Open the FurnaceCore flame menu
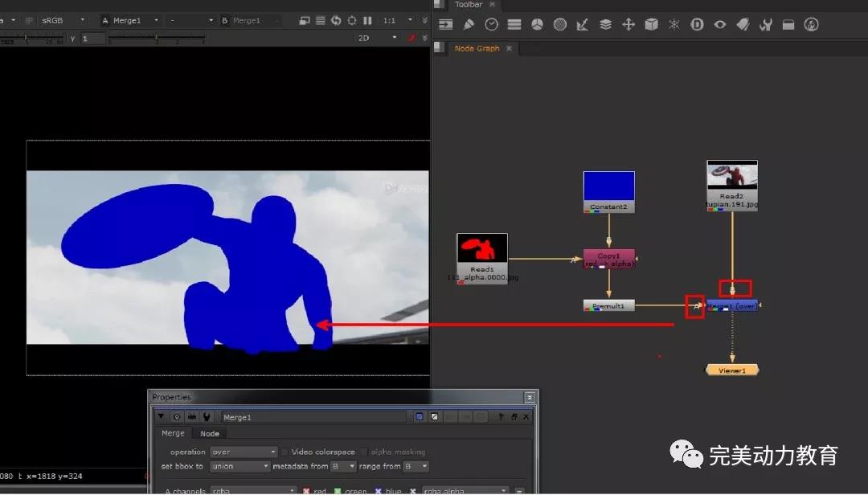868x495 pixels. [x=812, y=24]
